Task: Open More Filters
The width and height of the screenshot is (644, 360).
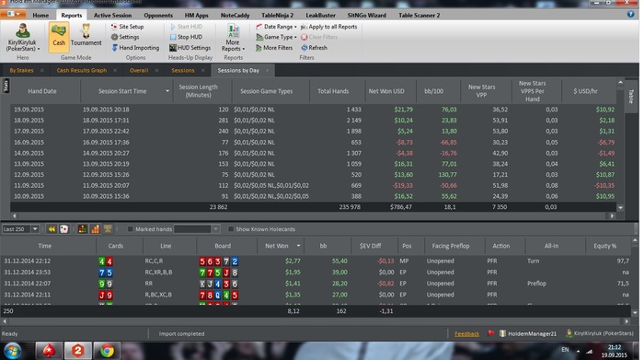Action: [x=274, y=48]
